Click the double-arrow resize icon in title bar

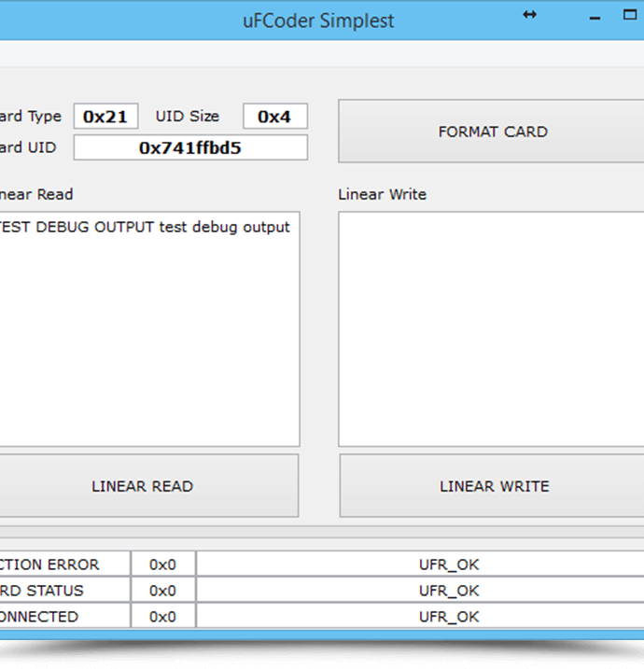point(529,15)
